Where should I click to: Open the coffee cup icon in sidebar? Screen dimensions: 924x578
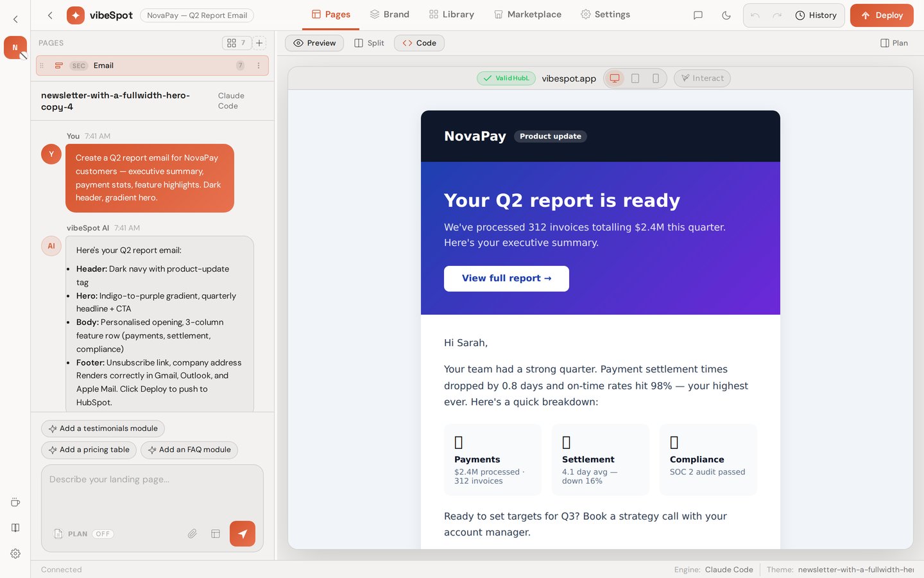tap(15, 502)
